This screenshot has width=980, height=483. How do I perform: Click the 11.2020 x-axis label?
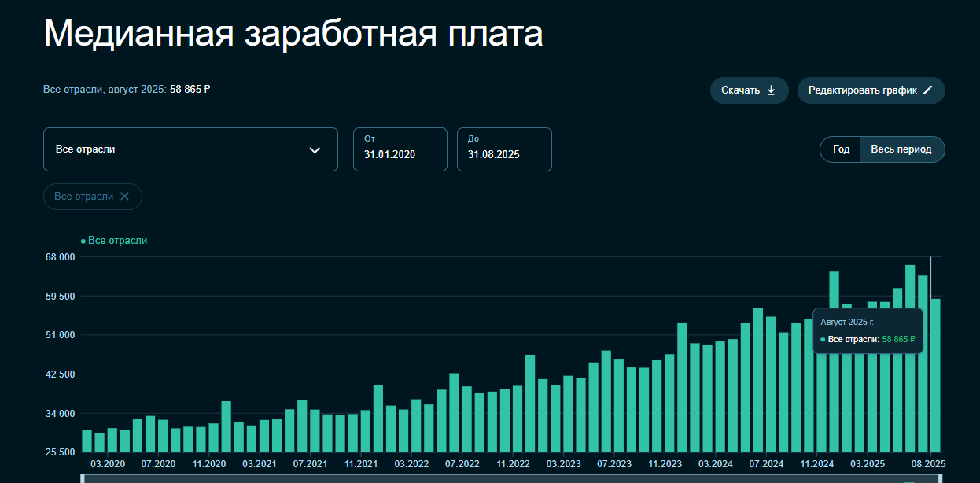point(209,464)
